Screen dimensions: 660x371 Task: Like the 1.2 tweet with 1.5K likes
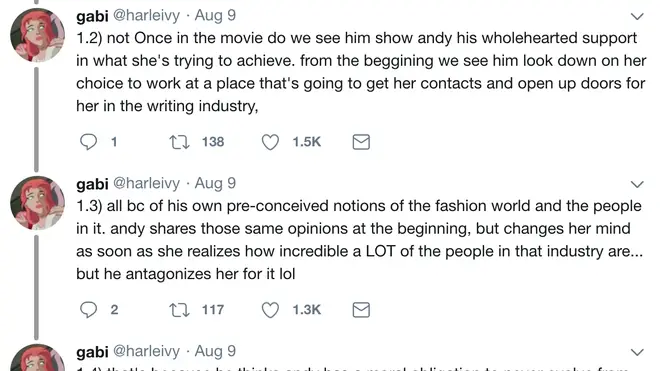click(270, 142)
